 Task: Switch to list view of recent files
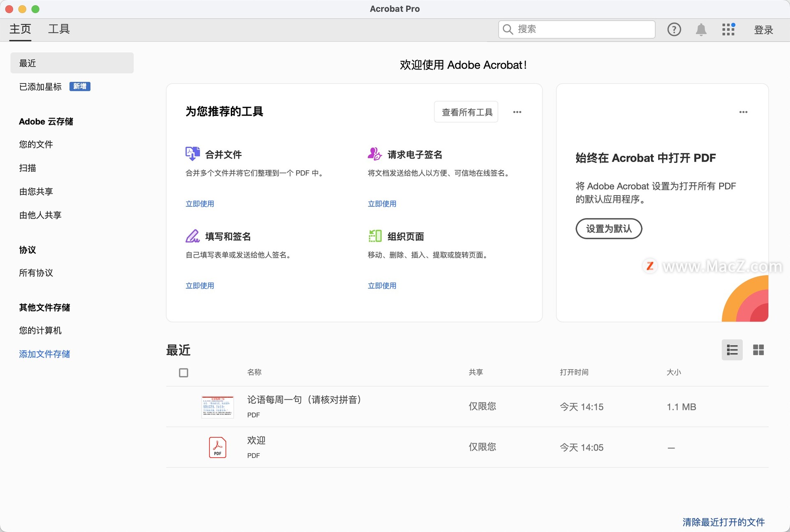[x=732, y=350]
